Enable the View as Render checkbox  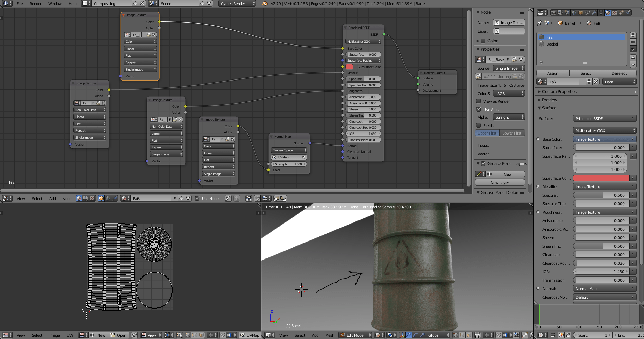pos(478,101)
